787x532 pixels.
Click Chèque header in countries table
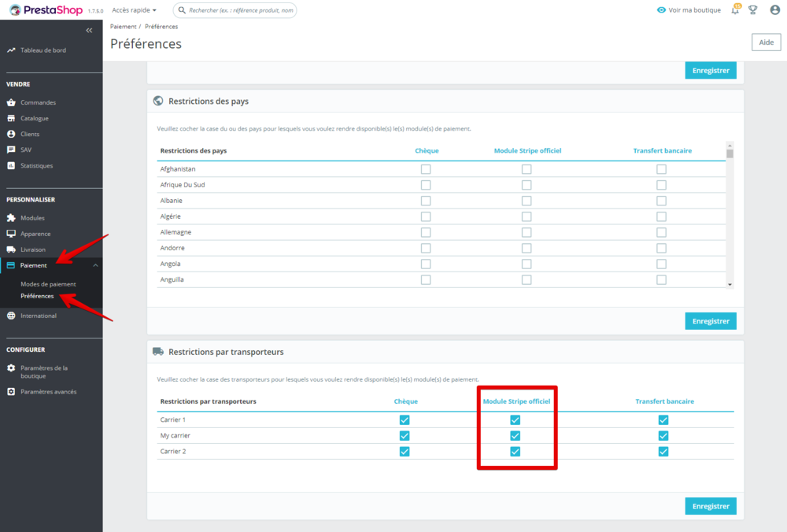tap(427, 150)
